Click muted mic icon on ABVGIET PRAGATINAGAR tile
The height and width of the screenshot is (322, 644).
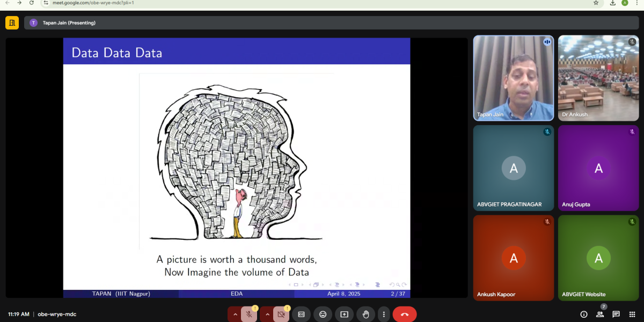(547, 131)
